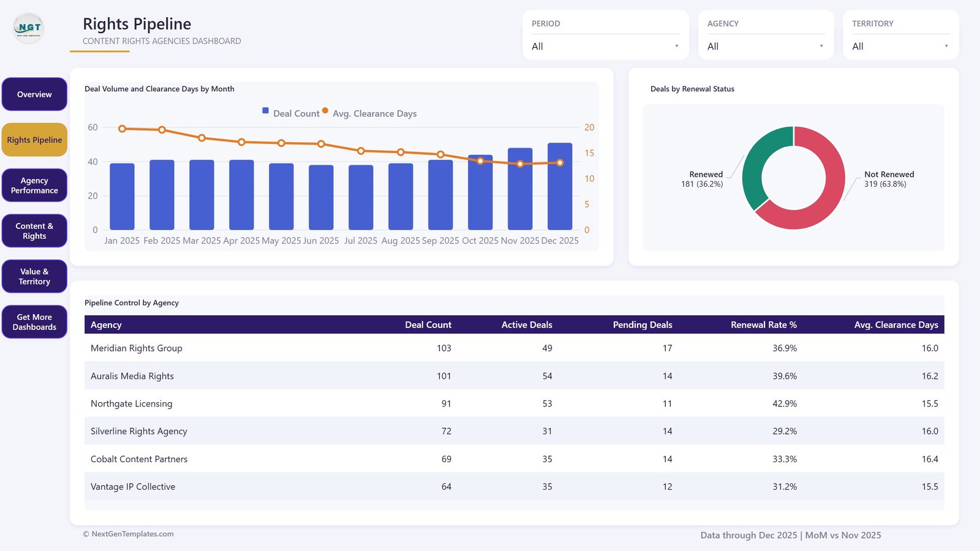The height and width of the screenshot is (551, 980).
Task: Open the Period dropdown
Action: pos(605,47)
